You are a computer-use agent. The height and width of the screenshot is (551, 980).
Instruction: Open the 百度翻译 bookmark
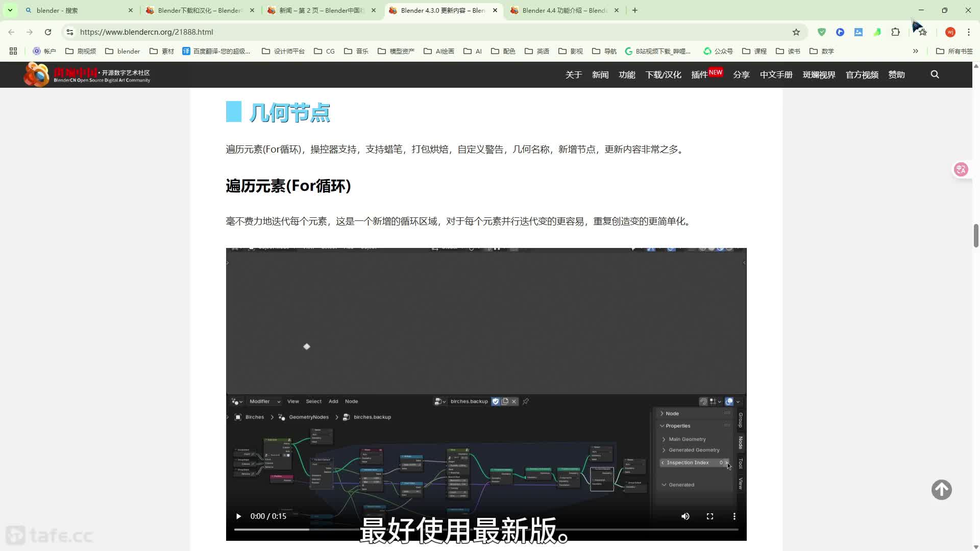[x=216, y=51]
